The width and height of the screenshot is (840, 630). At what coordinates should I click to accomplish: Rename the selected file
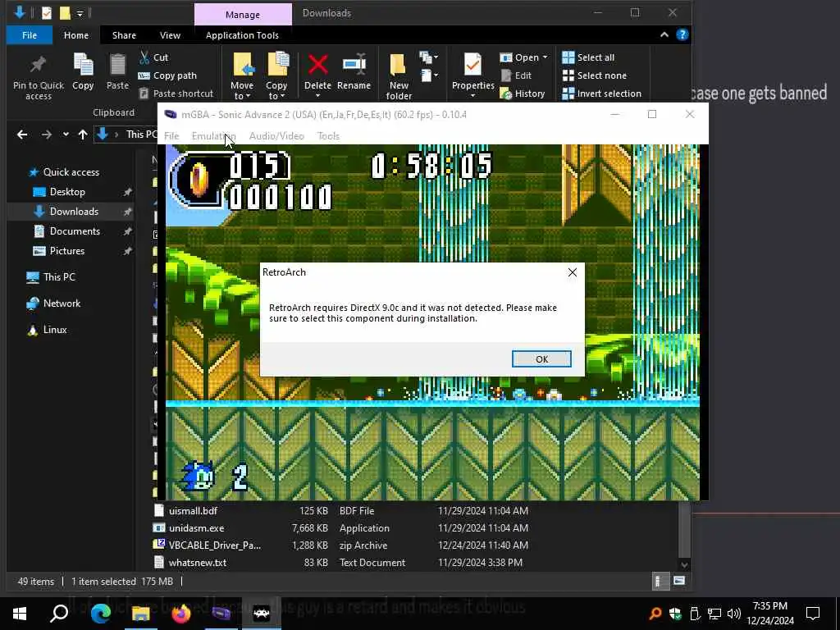354,72
